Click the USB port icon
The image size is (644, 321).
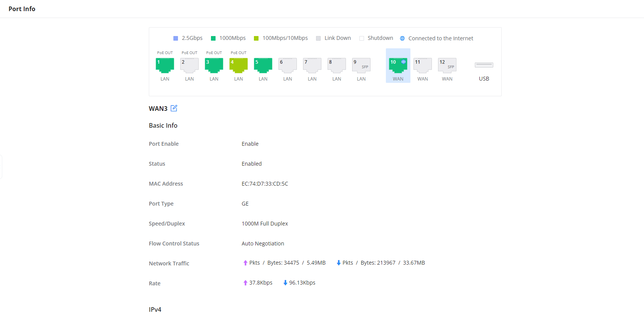(x=484, y=65)
